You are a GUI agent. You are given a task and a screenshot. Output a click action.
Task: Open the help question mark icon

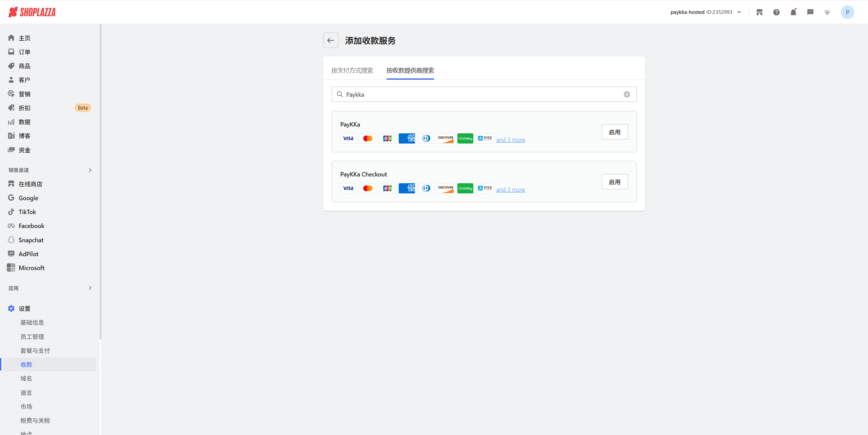pos(776,12)
